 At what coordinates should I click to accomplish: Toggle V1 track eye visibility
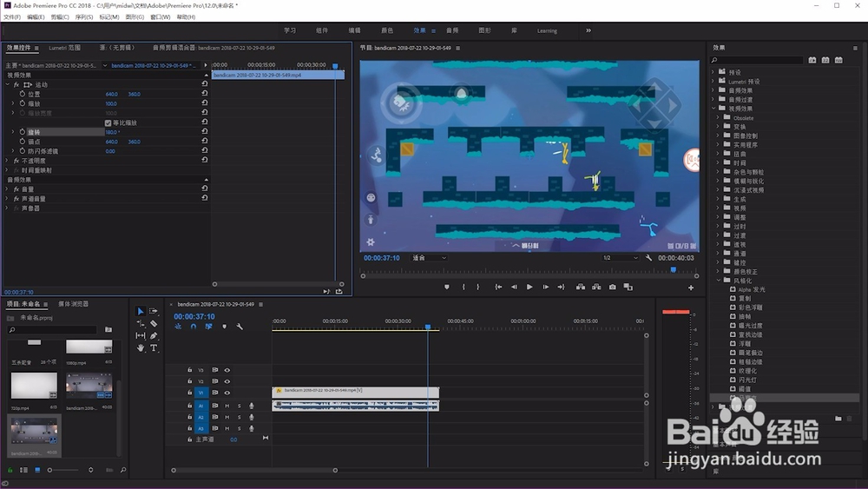tap(227, 393)
